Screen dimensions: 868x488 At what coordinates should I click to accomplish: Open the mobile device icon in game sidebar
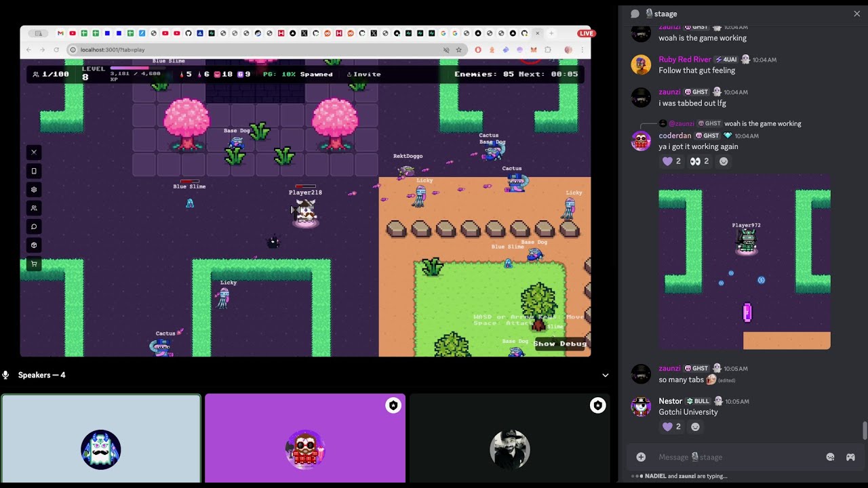[x=34, y=171]
